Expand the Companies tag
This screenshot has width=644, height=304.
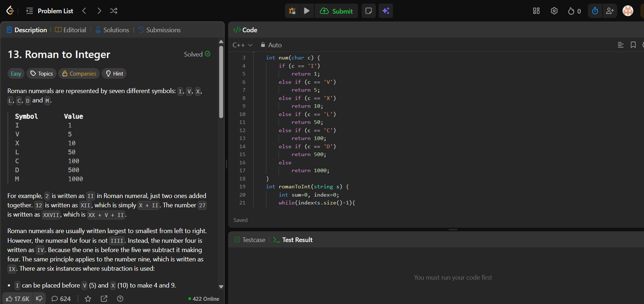pyautogui.click(x=79, y=74)
